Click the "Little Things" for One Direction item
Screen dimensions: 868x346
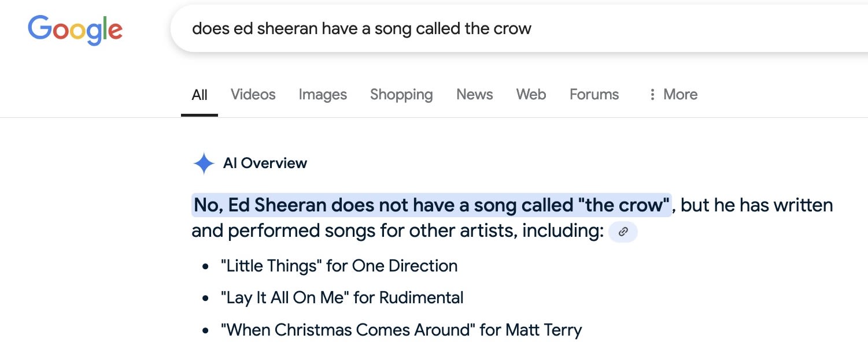pos(339,266)
